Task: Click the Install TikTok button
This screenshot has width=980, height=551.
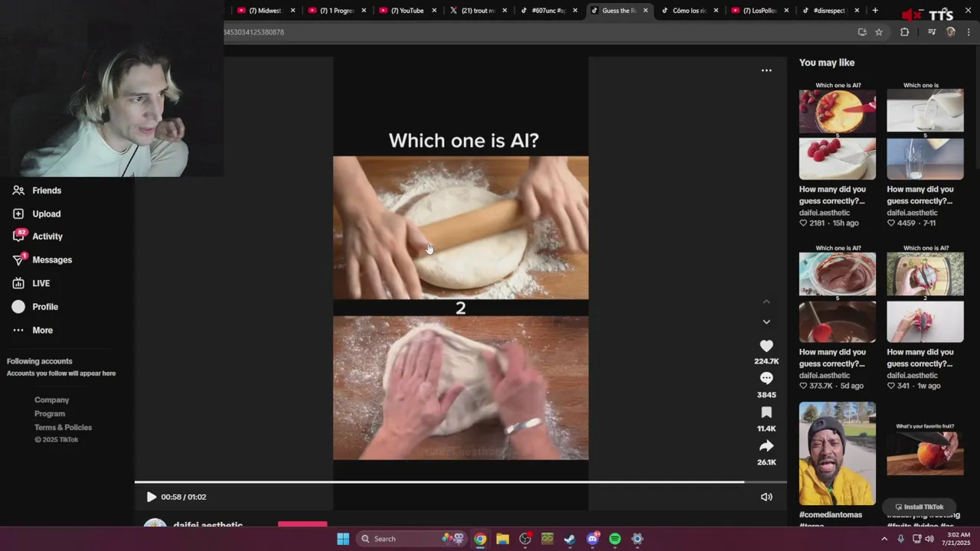Action: 919,507
